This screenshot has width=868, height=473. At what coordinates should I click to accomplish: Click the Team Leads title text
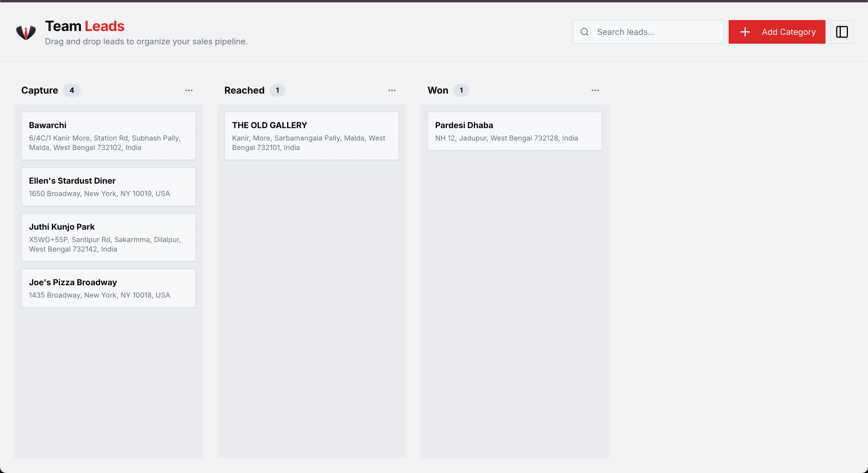click(85, 26)
